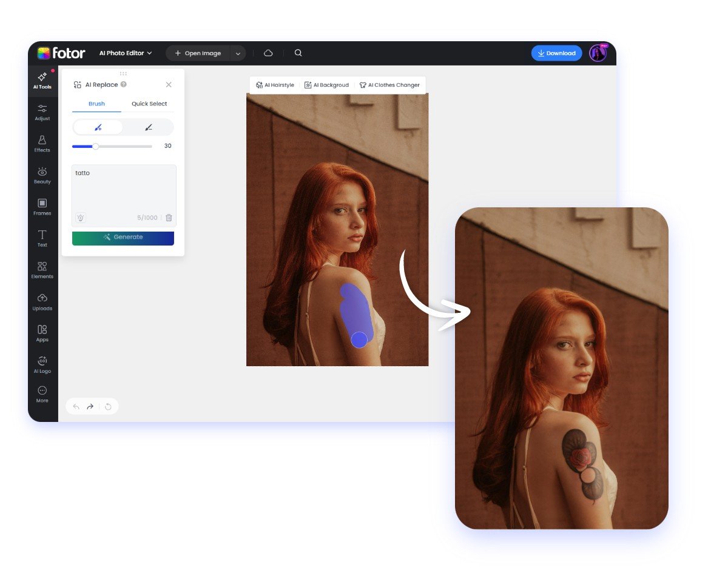Switch to Quick Select mode
This screenshot has height=582, width=728.
(x=149, y=104)
